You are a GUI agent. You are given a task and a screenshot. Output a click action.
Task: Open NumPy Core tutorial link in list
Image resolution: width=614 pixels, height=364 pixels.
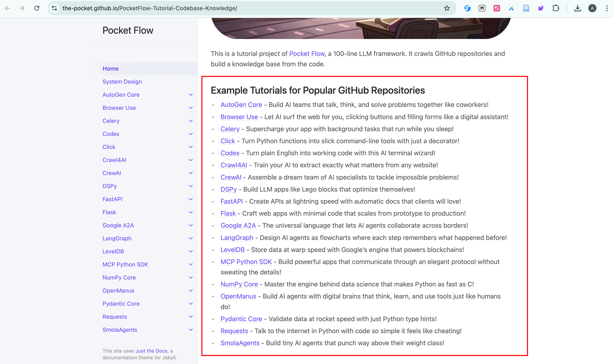tap(239, 284)
